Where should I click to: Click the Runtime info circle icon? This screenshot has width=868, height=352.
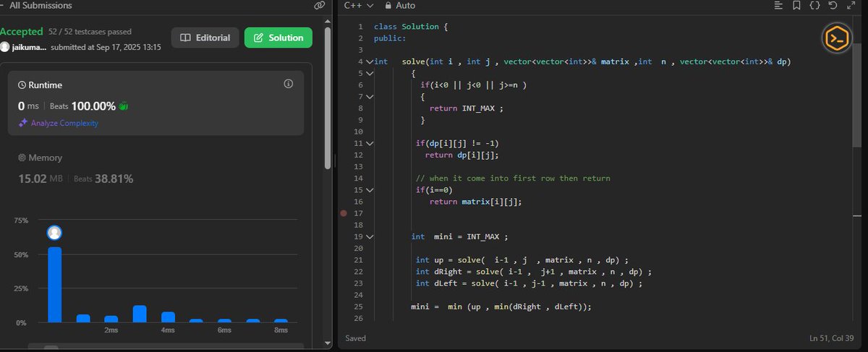click(x=289, y=84)
